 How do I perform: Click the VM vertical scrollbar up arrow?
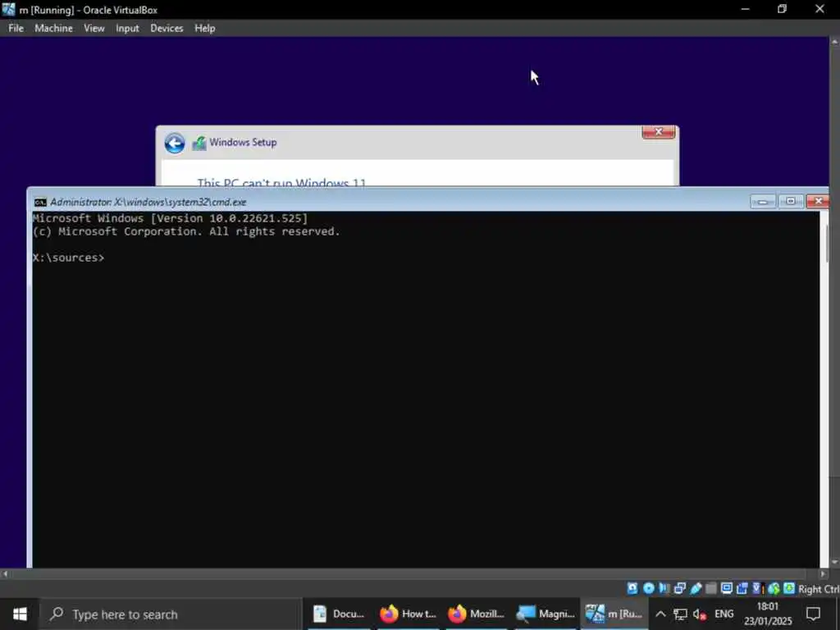tap(834, 41)
